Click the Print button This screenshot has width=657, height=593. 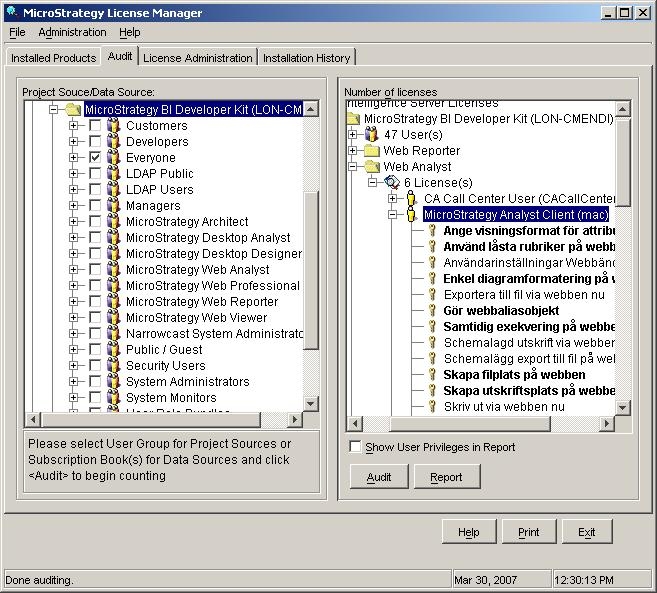(529, 532)
